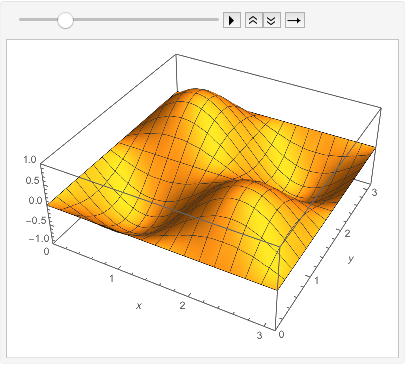Screen dimensions: 405x366
Task: Click tick label 3 on the y axis
Action: [x=374, y=192]
